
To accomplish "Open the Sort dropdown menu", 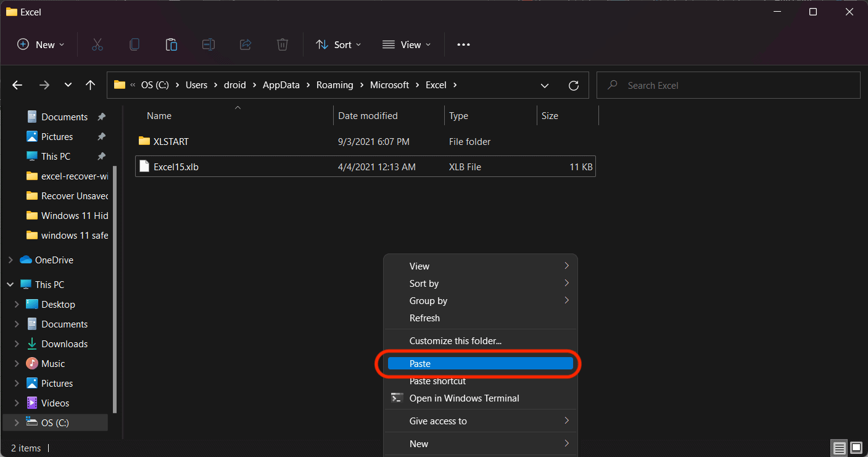I will pos(338,44).
